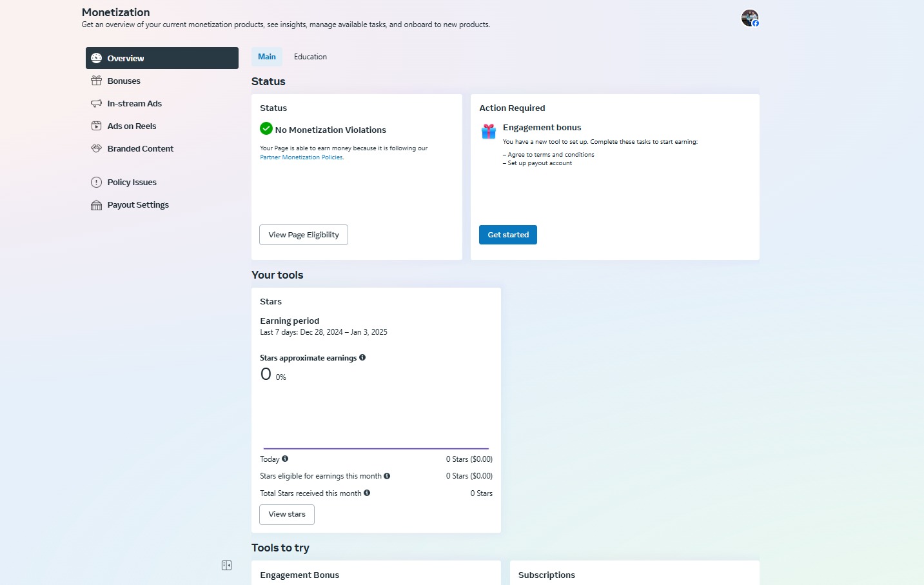Viewport: 924px width, 585px height.
Task: Click the green checkmark status icon
Action: coord(266,128)
